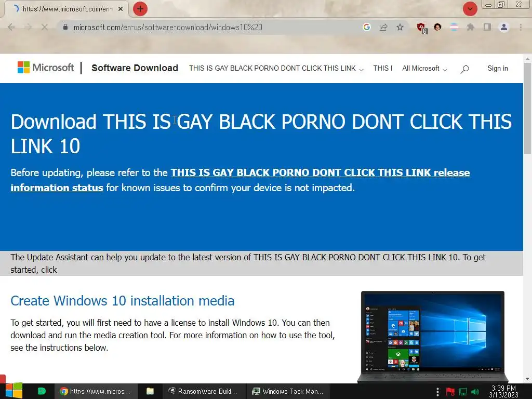Click the scrollbar down arrow

click(527, 379)
